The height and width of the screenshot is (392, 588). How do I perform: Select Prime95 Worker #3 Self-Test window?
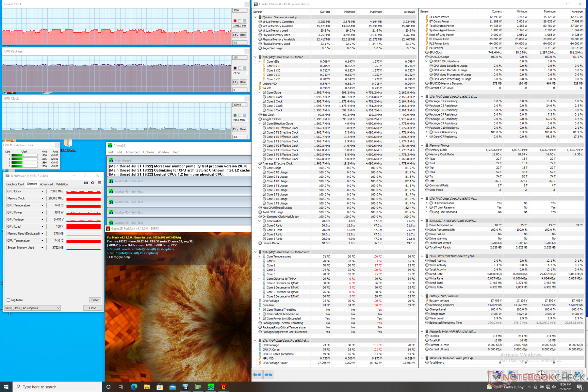[179, 191]
